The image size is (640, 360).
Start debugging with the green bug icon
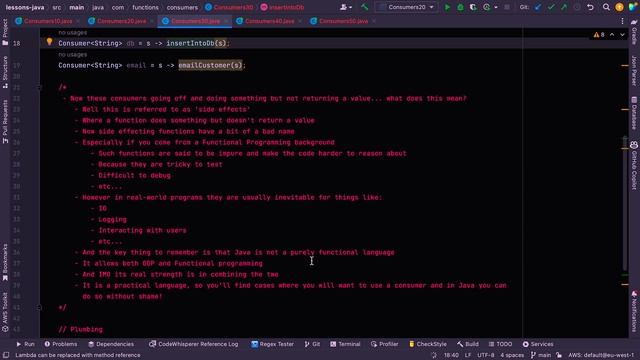pyautogui.click(x=460, y=7)
